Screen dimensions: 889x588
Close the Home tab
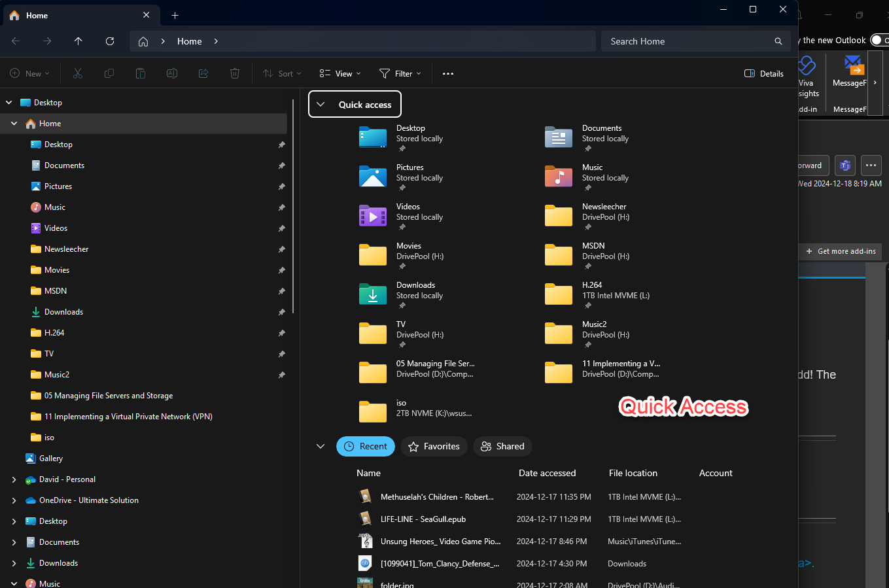[x=146, y=15]
